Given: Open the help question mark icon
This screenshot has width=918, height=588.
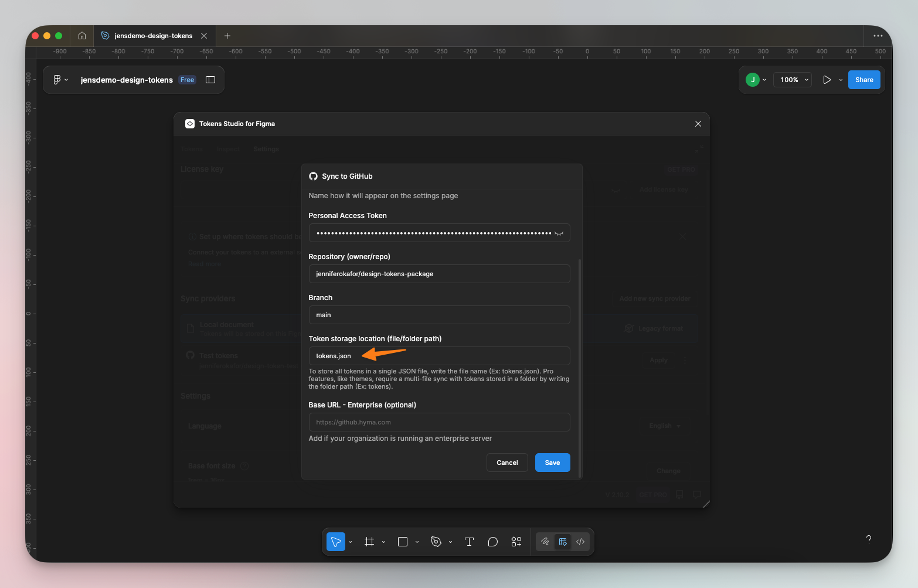Looking at the screenshot, I should coord(869,539).
